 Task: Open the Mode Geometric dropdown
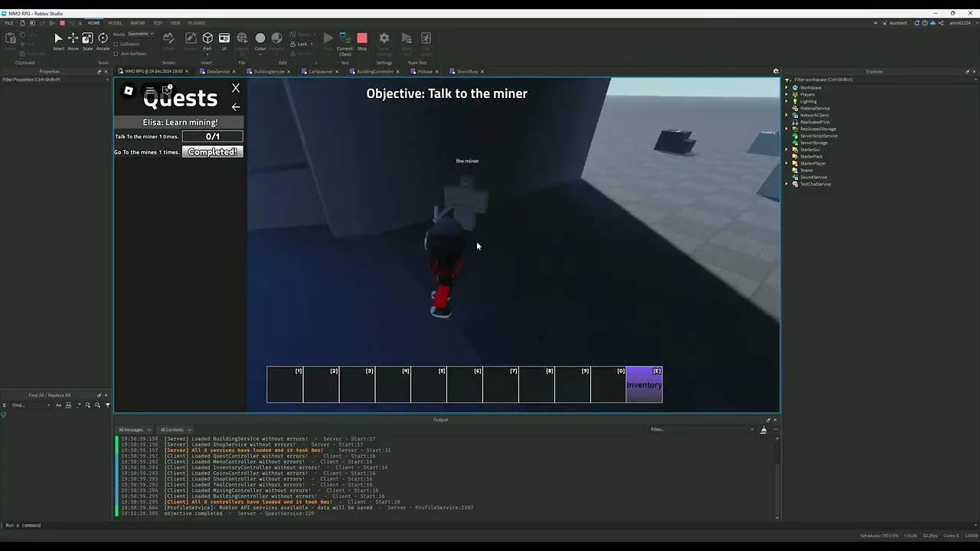click(140, 34)
